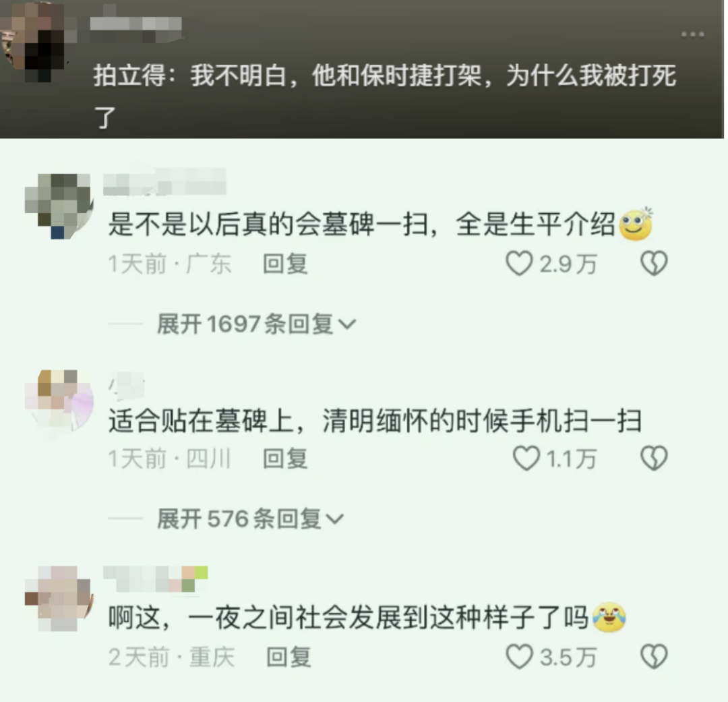Image resolution: width=728 pixels, height=702 pixels.
Task: Open the avatar of the 广东 commenter
Action: tap(59, 206)
